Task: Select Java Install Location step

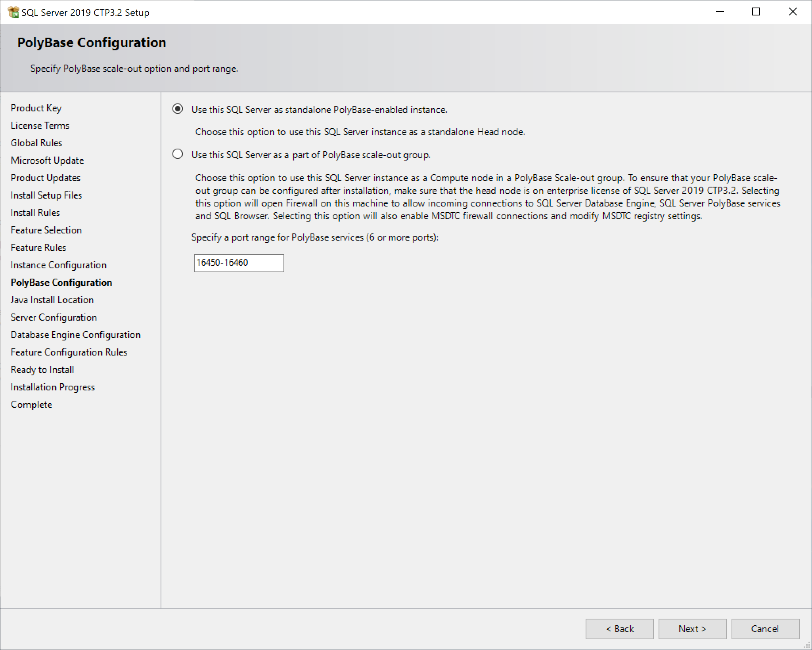Action: (52, 300)
